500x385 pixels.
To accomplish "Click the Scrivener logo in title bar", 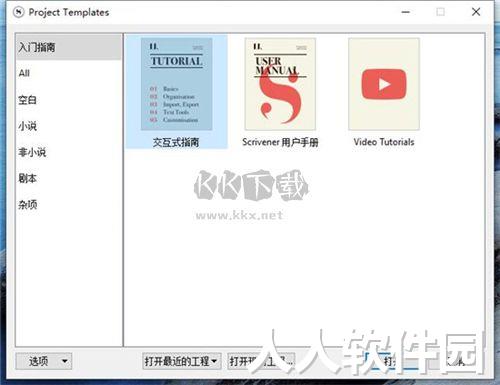I will (x=19, y=12).
